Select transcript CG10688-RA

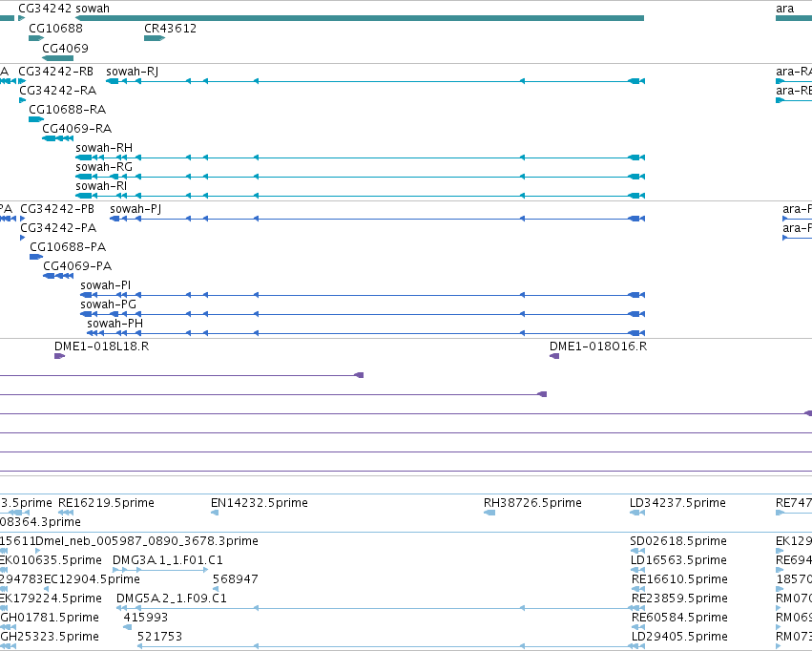pos(36,119)
